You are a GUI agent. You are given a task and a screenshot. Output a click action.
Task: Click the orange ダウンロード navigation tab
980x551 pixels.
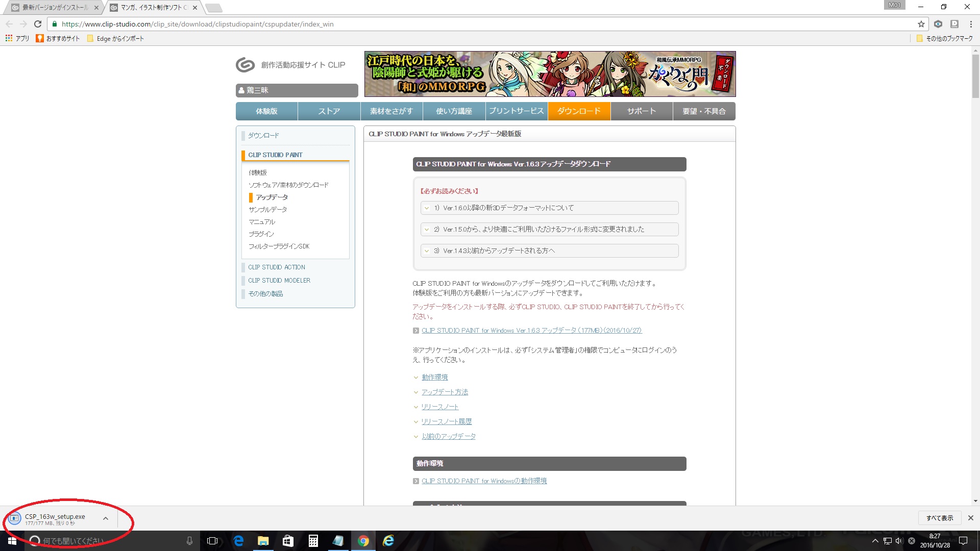[579, 111]
